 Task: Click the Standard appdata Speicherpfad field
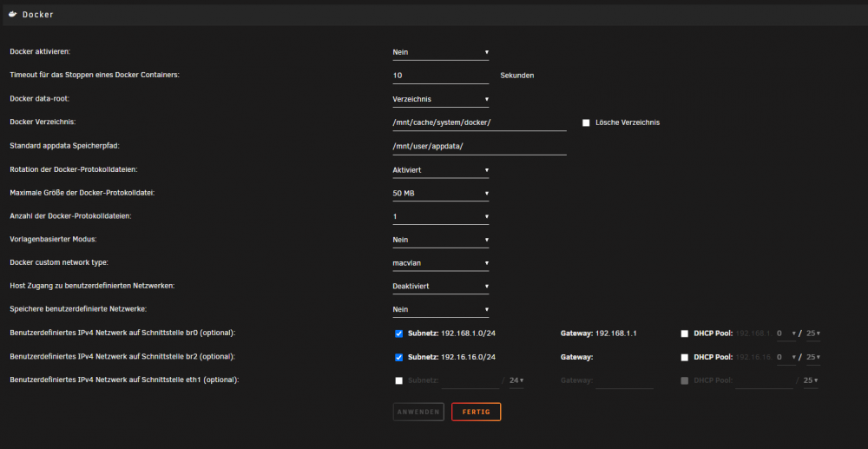click(479, 147)
